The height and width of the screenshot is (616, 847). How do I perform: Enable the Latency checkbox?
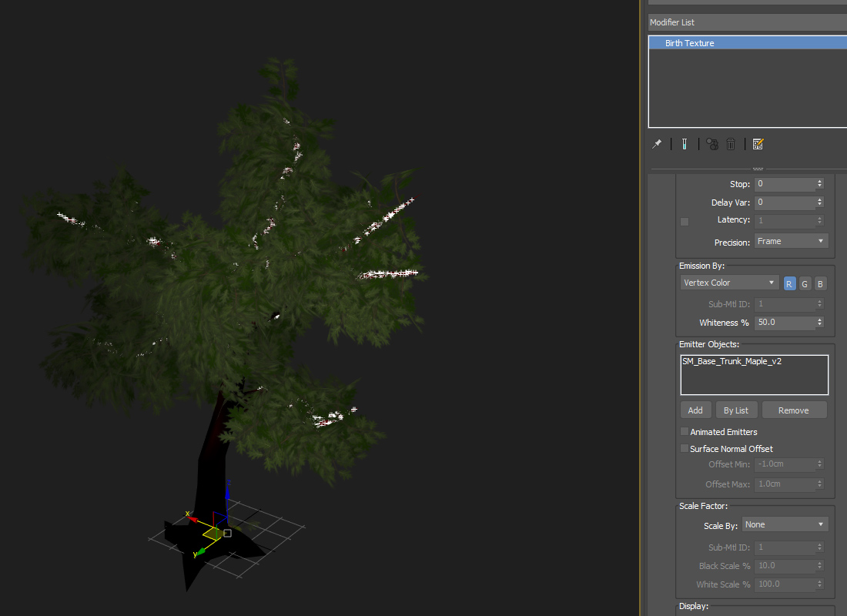click(685, 222)
